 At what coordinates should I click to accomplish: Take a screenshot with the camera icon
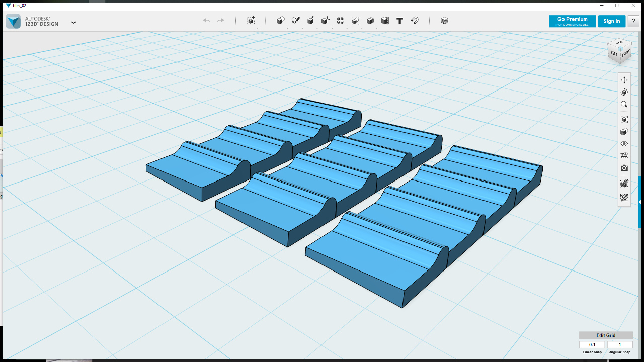624,168
